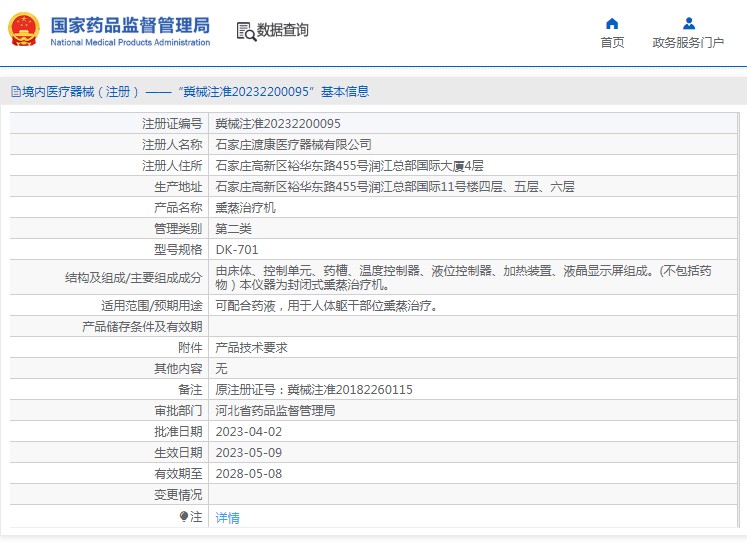The image size is (747, 543).
Task: Click the page icon before 境内医疗器械
Action: click(15, 92)
